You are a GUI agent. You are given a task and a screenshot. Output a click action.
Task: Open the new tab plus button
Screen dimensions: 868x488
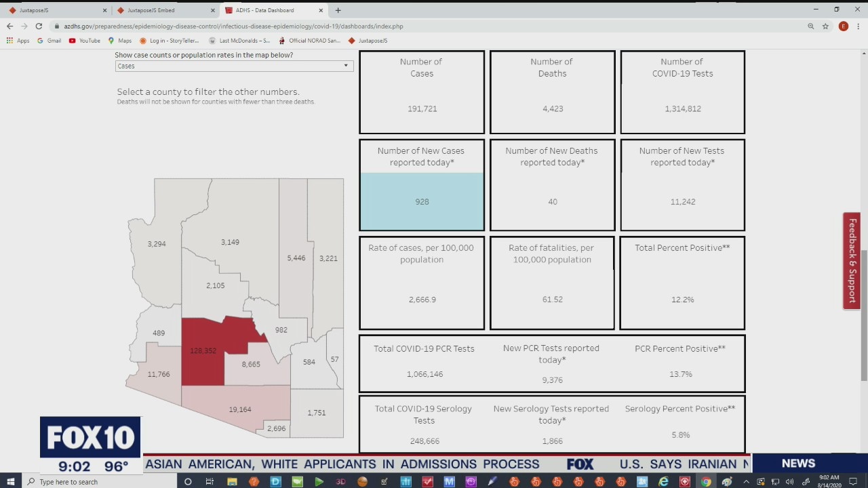[x=338, y=10]
